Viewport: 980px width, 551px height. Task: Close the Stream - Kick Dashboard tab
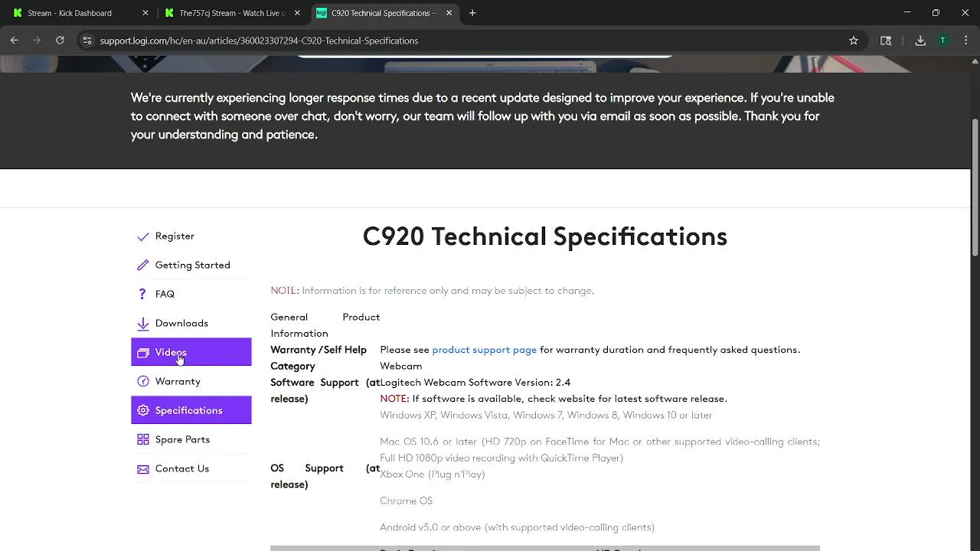(145, 13)
